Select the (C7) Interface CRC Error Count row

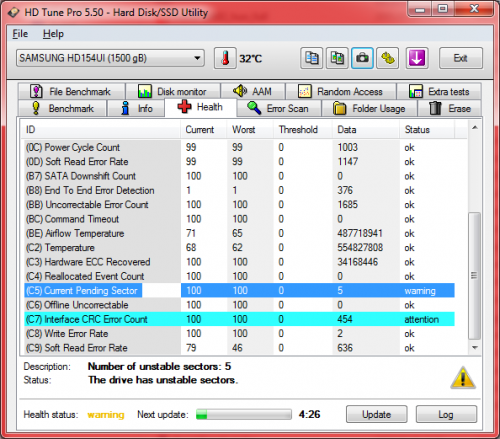[239, 319]
